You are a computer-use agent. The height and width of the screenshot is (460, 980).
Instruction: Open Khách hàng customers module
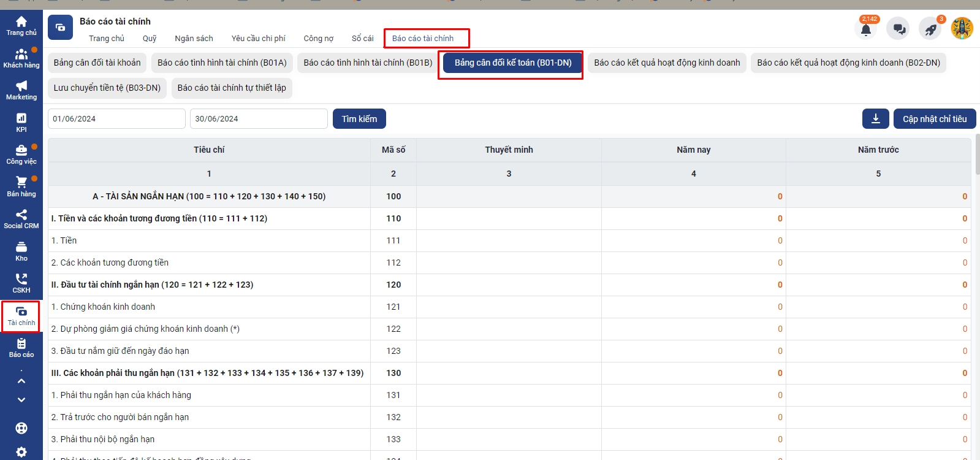click(x=21, y=58)
